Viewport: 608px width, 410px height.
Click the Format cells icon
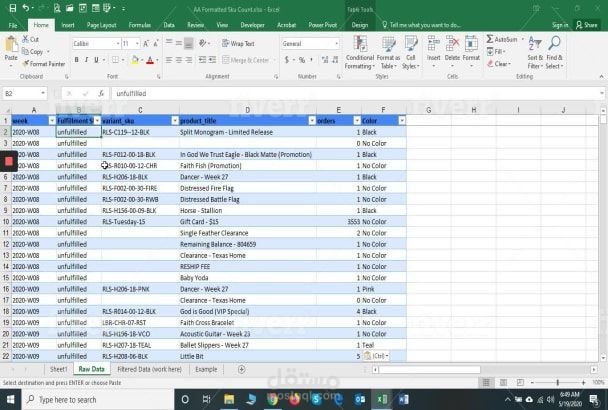click(471, 43)
